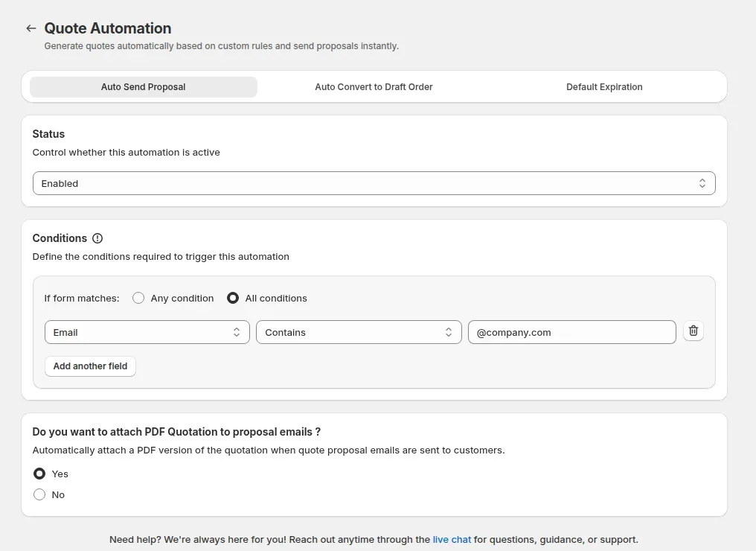Screen dimensions: 756x551
Task: Click 'Define the conditions required to trigger' text
Action: pos(161,257)
